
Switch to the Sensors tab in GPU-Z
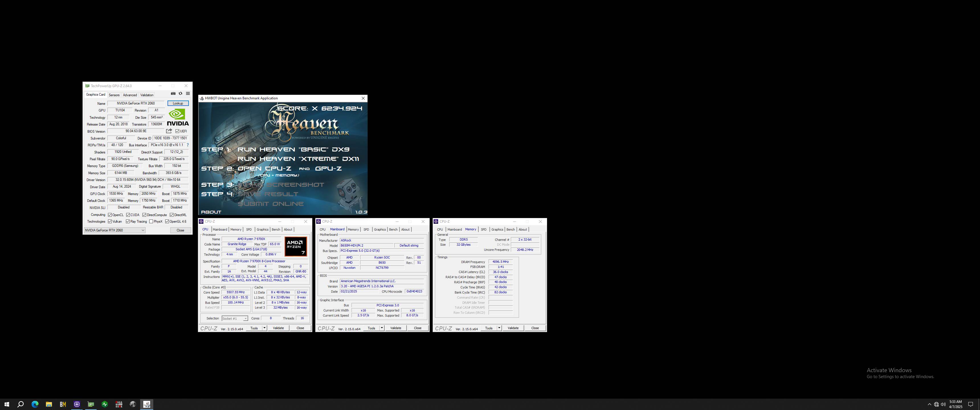[114, 95]
